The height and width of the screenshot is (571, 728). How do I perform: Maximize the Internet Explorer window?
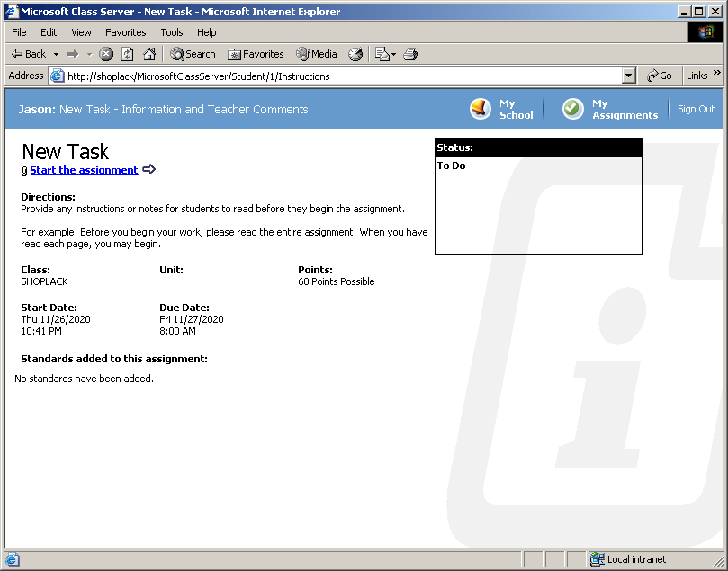tap(698, 12)
